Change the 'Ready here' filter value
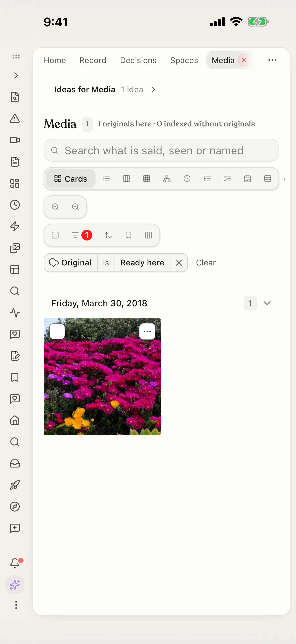 143,262
